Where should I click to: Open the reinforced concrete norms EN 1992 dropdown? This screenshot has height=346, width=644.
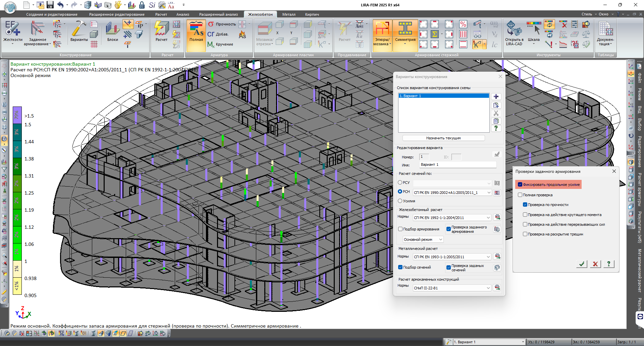point(452,218)
